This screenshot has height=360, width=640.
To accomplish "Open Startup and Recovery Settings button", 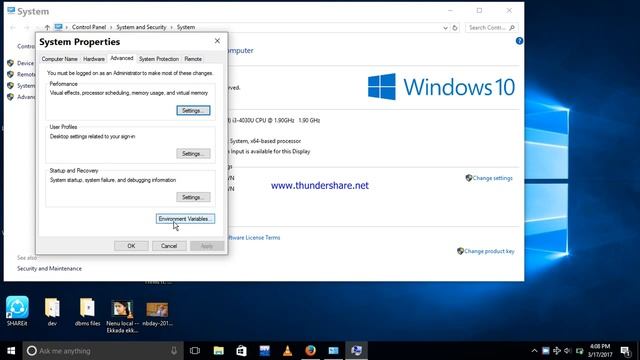I will click(x=193, y=197).
